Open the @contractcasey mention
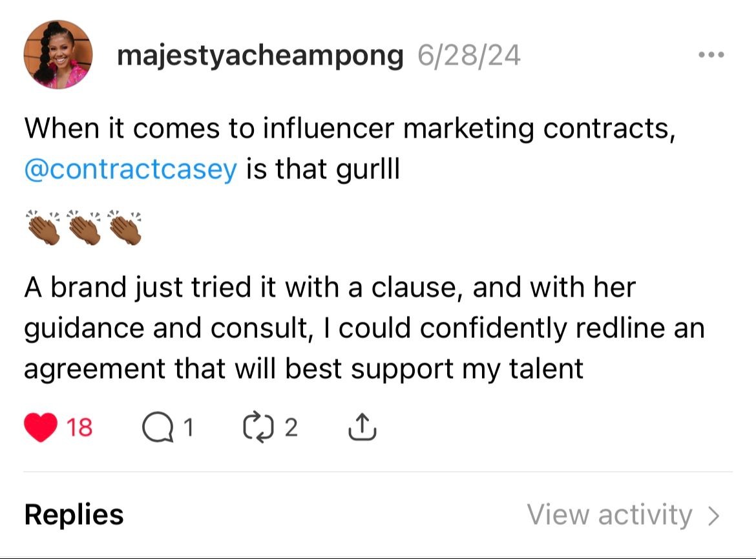 point(131,170)
